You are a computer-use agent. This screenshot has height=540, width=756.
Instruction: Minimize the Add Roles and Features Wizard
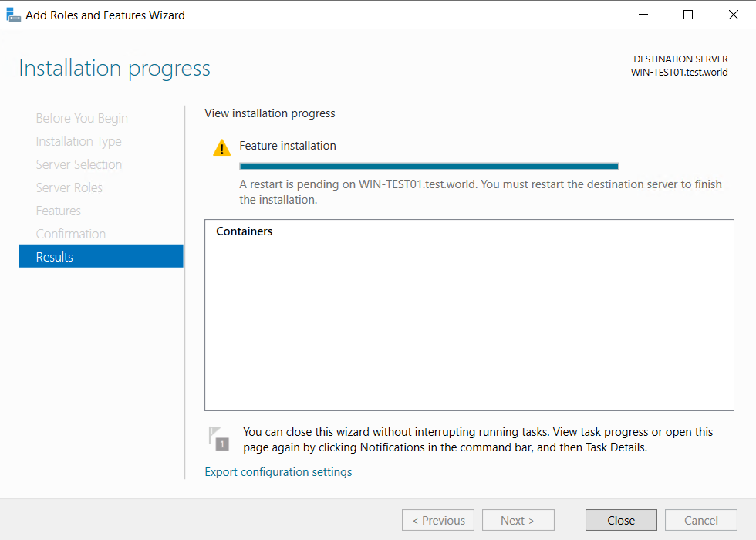pyautogui.click(x=643, y=15)
